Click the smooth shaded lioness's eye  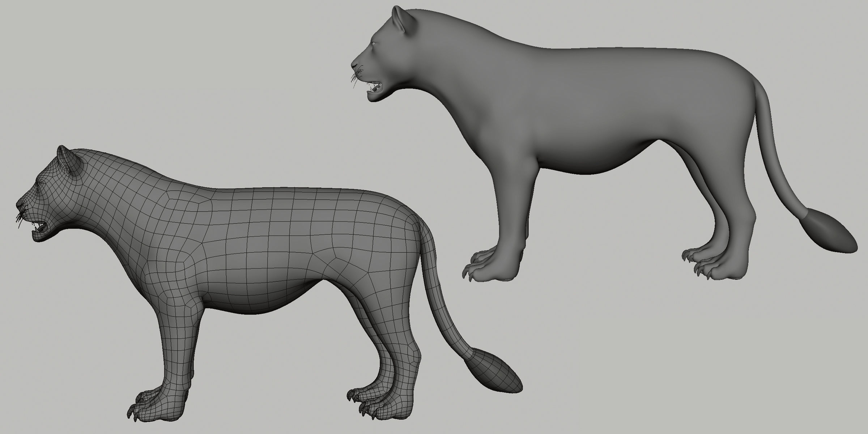click(373, 44)
